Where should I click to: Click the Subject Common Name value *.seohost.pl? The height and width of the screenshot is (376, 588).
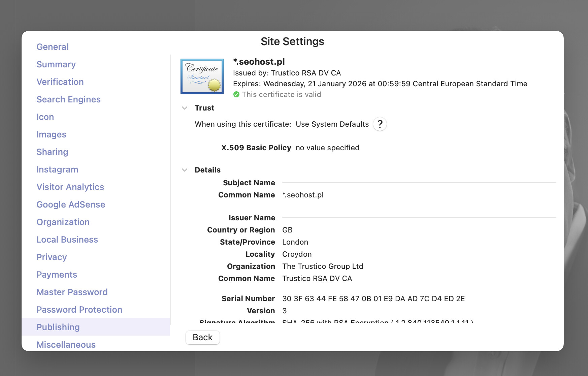pyautogui.click(x=303, y=195)
